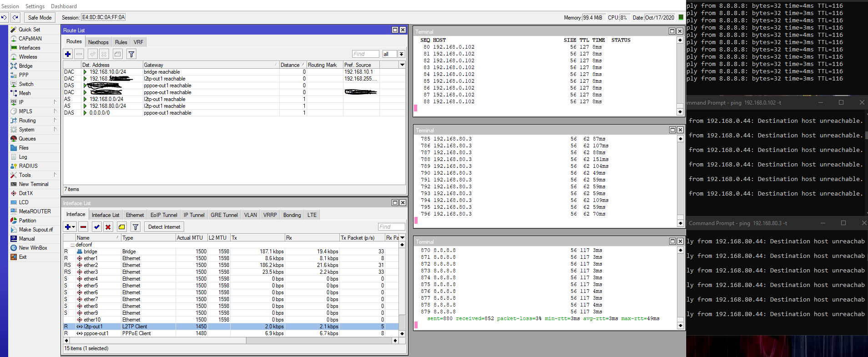Screen dimensions: 868x357
Task: Sort interfaces by Name column header
Action: 98,237
